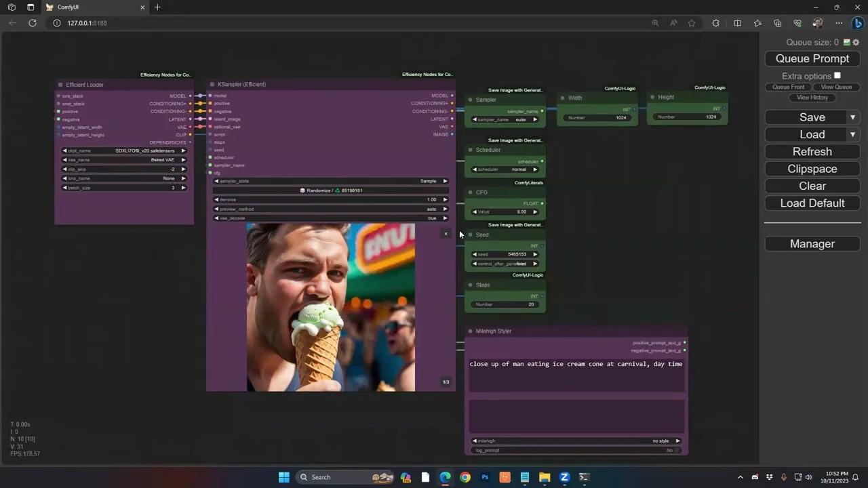Image resolution: width=868 pixels, height=488 pixels.
Task: Click the Load Default button in the sidebar
Action: (x=812, y=203)
